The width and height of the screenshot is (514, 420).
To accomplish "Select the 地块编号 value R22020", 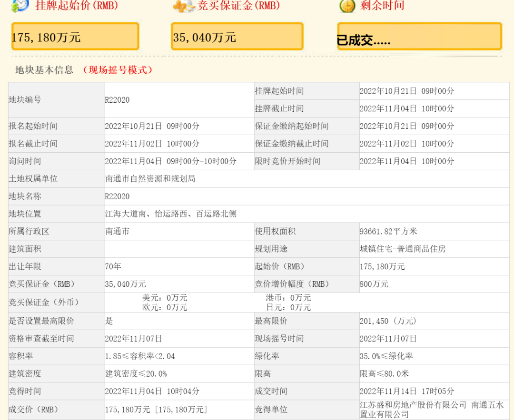I will 117,100.
